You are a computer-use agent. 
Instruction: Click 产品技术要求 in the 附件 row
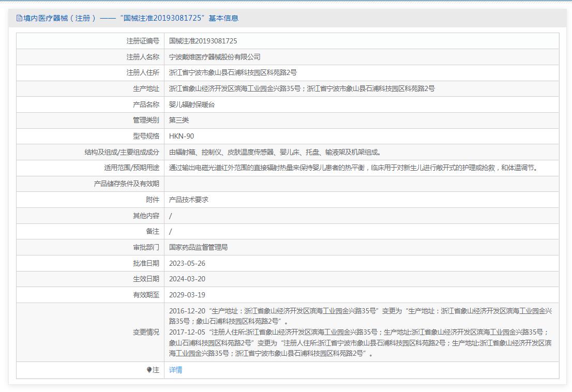(189, 200)
